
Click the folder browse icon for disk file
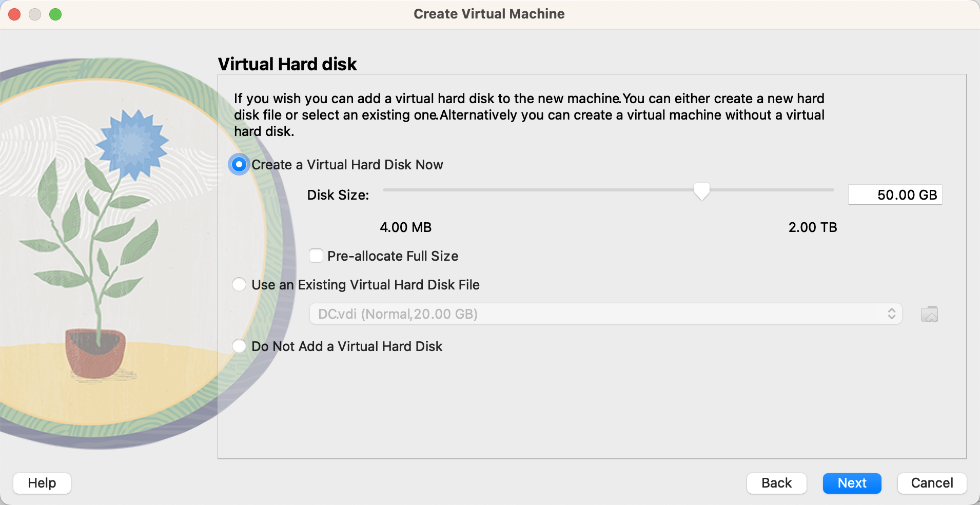click(929, 314)
